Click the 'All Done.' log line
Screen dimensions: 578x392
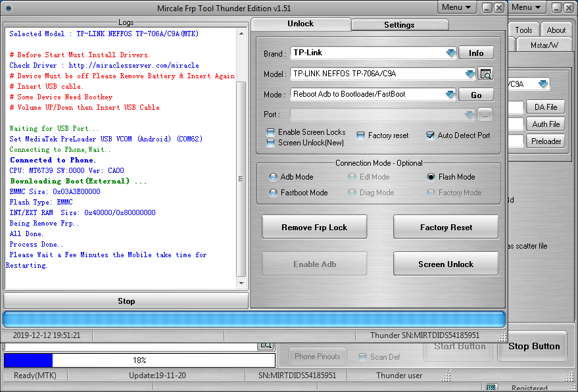tap(26, 233)
